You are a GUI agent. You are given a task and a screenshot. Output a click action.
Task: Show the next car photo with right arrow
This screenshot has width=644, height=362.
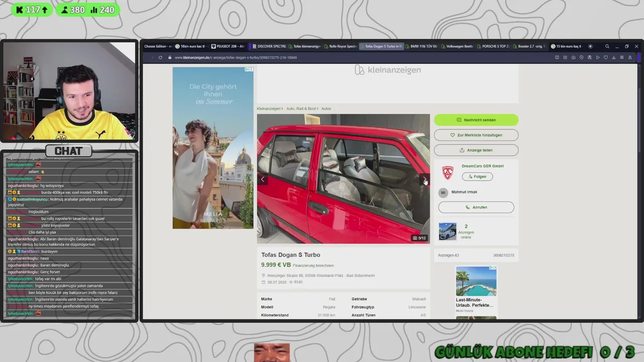tap(425, 179)
